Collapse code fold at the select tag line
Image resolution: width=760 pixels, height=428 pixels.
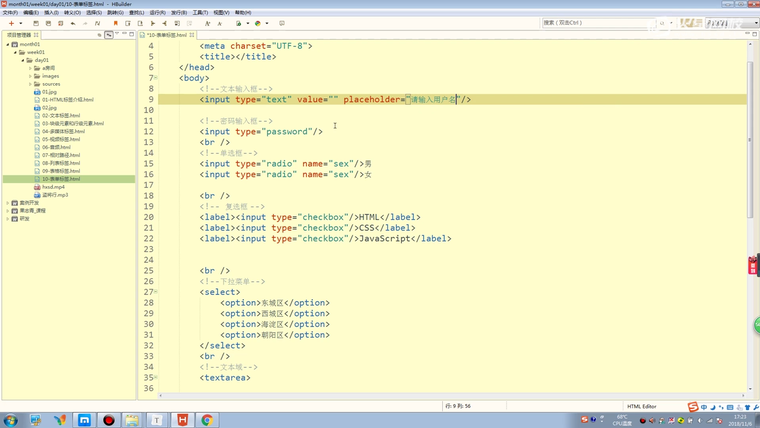(155, 292)
